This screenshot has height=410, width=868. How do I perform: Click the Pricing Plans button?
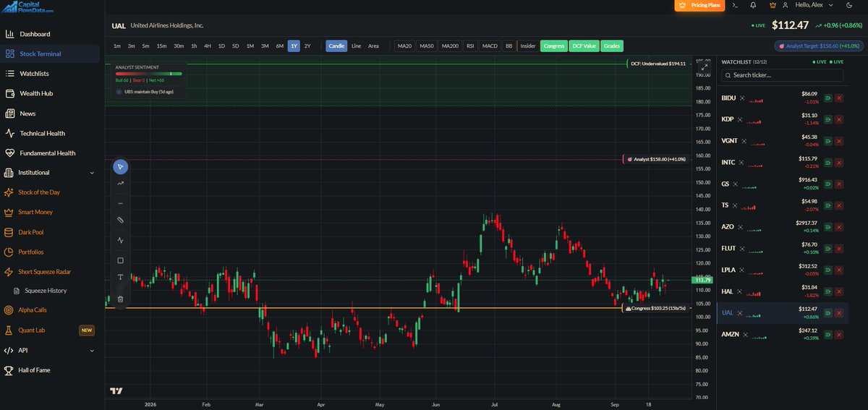(x=700, y=5)
